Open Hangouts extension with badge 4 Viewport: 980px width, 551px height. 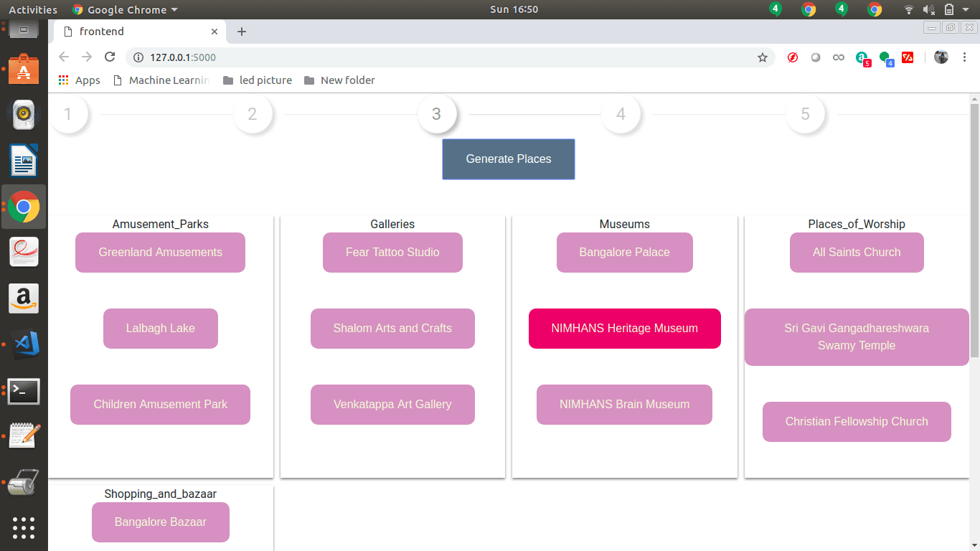pos(886,58)
